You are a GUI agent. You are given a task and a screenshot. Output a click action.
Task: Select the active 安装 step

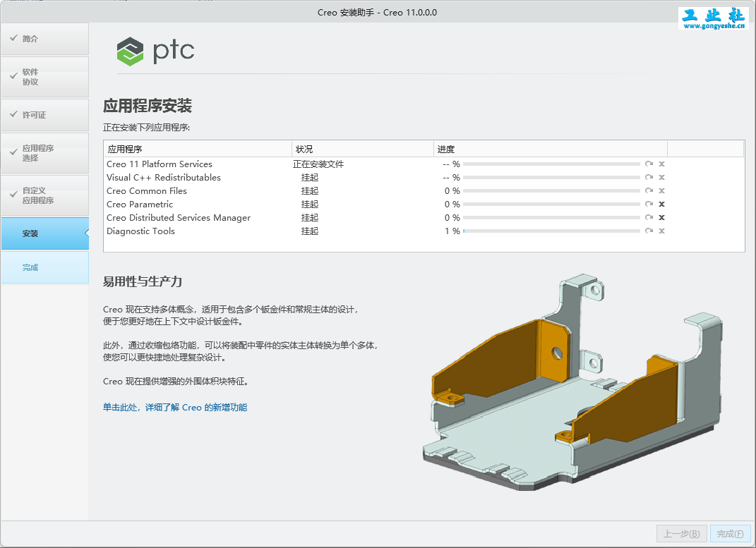click(x=45, y=233)
